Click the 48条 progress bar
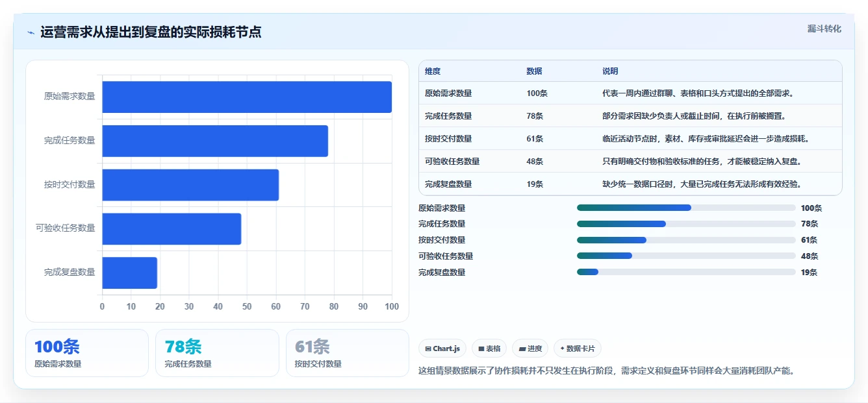The image size is (868, 403). 686,256
